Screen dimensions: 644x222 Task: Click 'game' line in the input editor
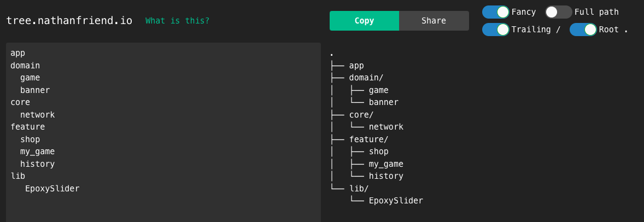[30, 78]
